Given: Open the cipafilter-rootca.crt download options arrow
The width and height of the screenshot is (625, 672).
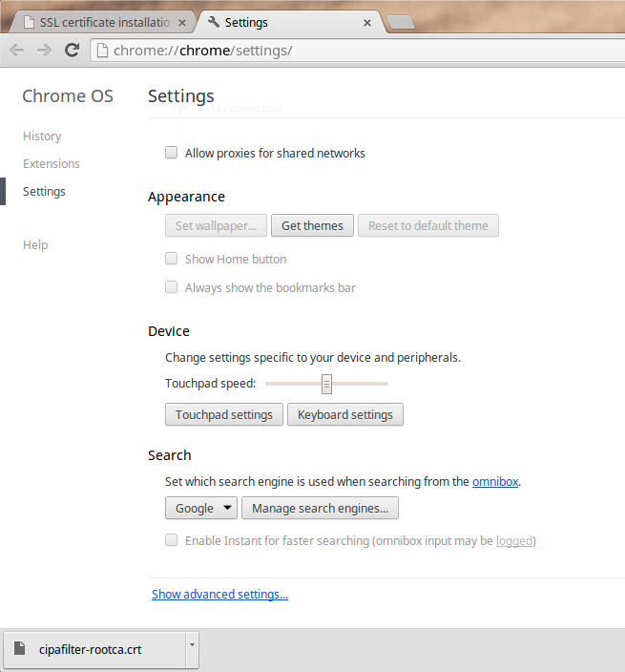Looking at the screenshot, I should [x=192, y=649].
